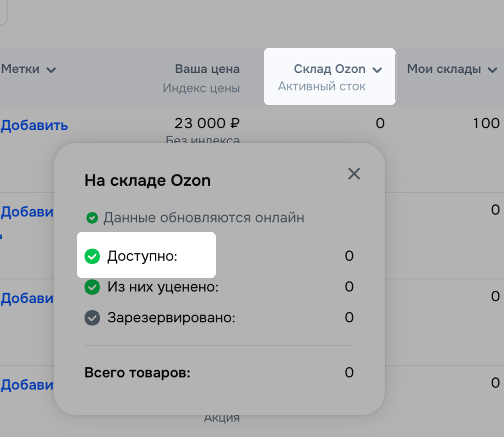
Task: Click the "Активный сток" subheader text
Action: pos(321,86)
